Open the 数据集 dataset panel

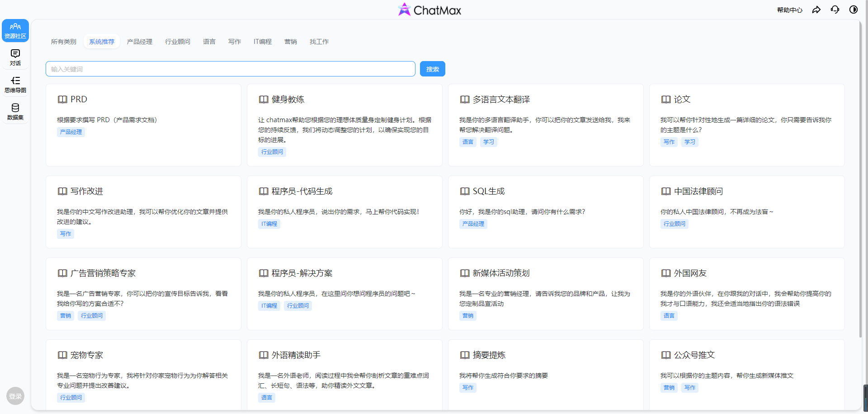click(x=15, y=111)
